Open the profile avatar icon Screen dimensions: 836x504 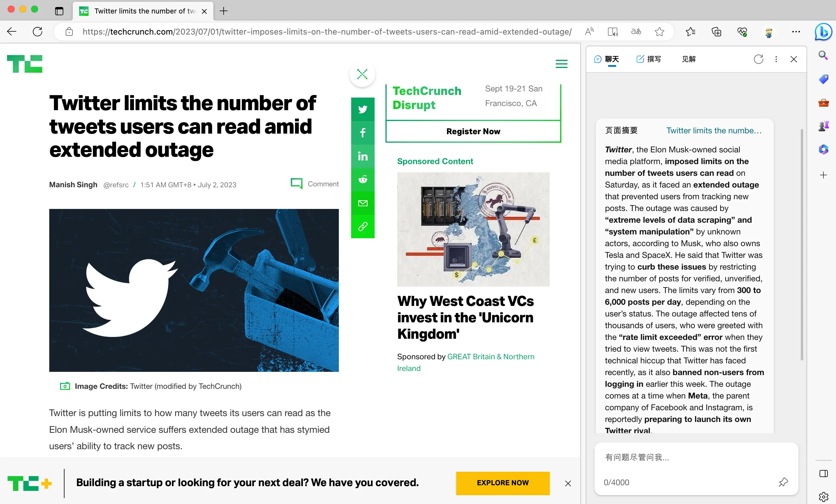769,32
